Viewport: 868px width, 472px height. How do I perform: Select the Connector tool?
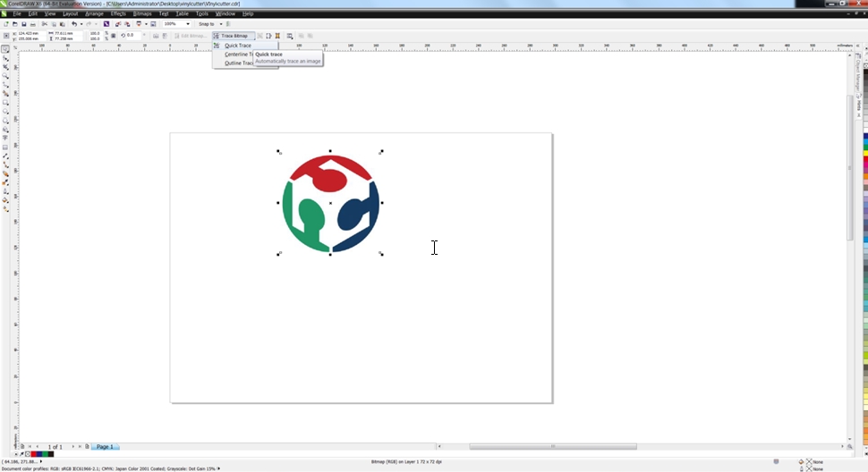(x=5, y=164)
